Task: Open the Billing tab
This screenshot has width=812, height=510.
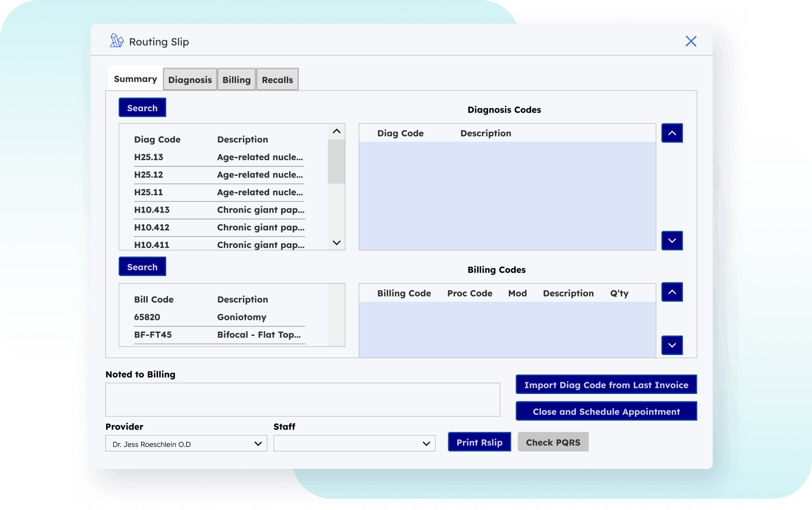Action: coord(236,80)
